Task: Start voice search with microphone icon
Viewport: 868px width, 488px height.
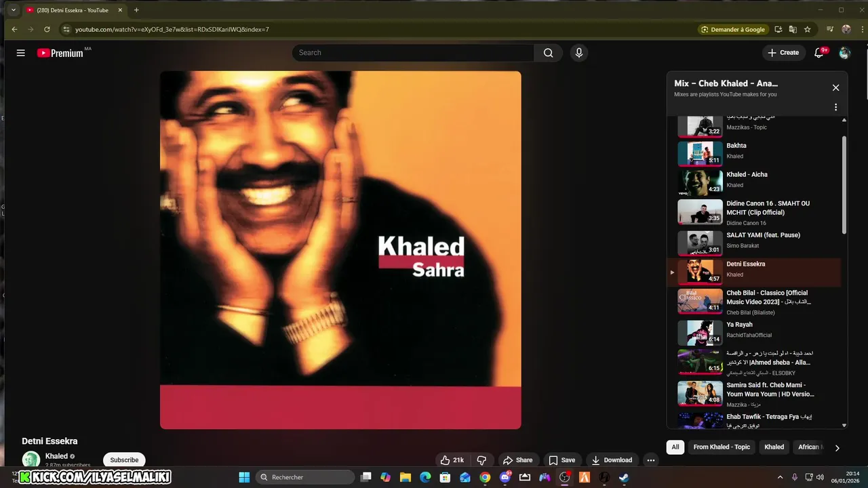Action: click(x=578, y=53)
